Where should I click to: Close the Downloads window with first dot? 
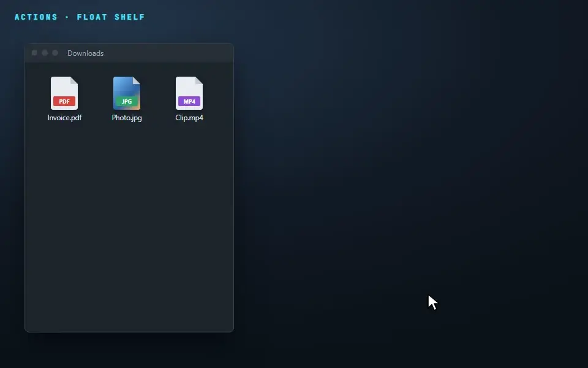tap(34, 53)
